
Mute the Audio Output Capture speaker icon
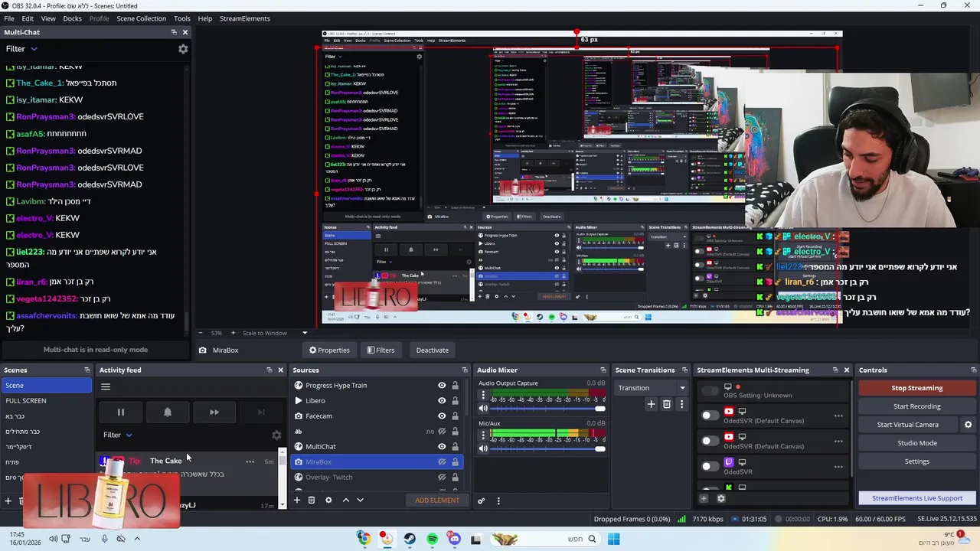coord(483,409)
